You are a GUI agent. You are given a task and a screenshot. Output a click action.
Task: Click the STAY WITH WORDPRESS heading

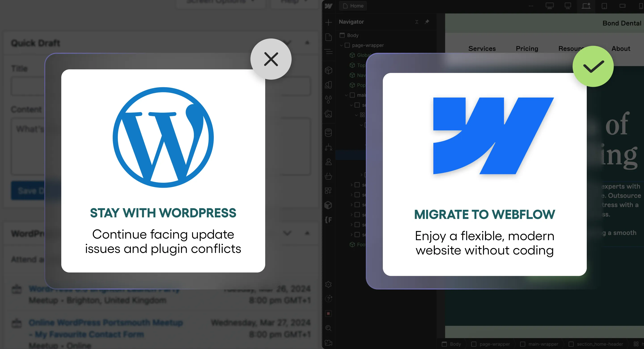coord(163,213)
